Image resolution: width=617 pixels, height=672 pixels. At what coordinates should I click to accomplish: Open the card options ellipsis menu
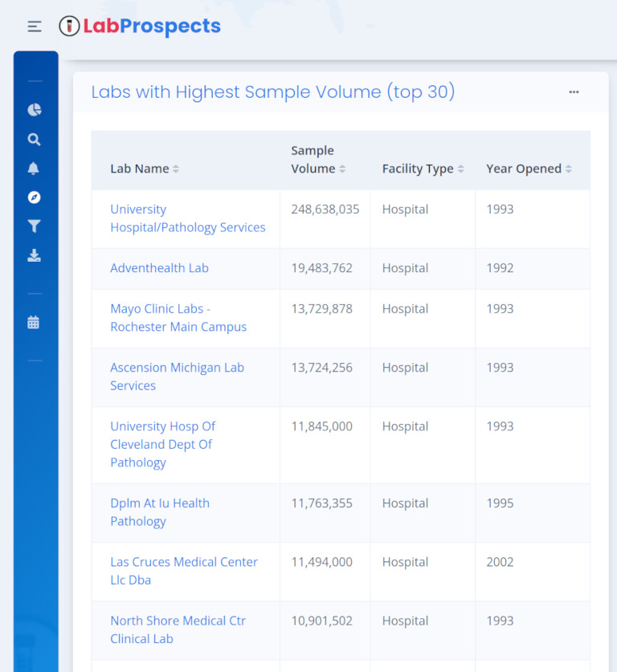[x=574, y=92]
